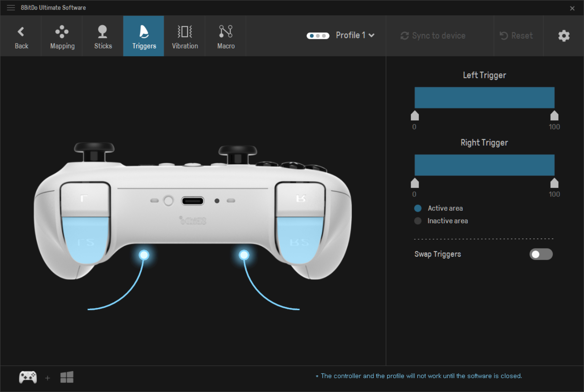Click the Right Trigger range bar
This screenshot has height=392, width=584.
point(484,165)
